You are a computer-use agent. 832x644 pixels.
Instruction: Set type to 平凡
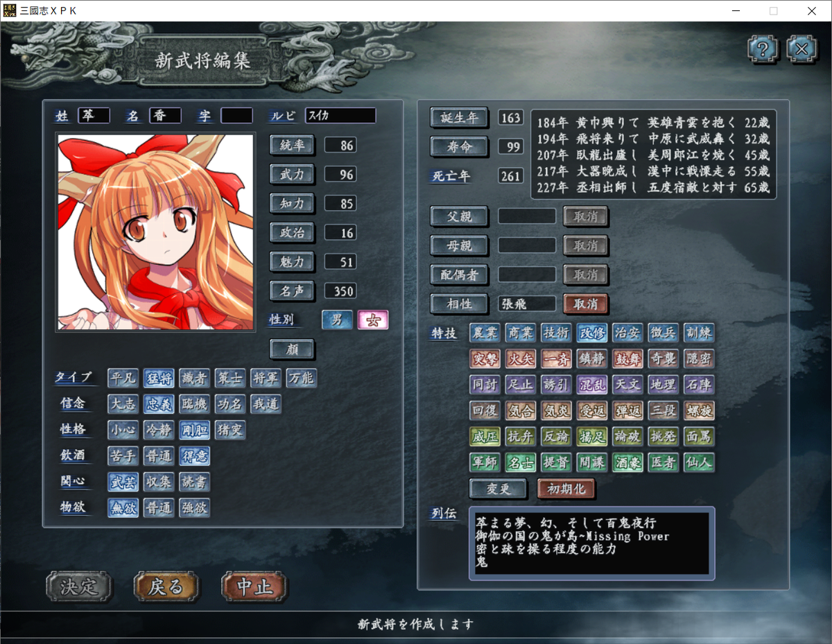pyautogui.click(x=123, y=378)
